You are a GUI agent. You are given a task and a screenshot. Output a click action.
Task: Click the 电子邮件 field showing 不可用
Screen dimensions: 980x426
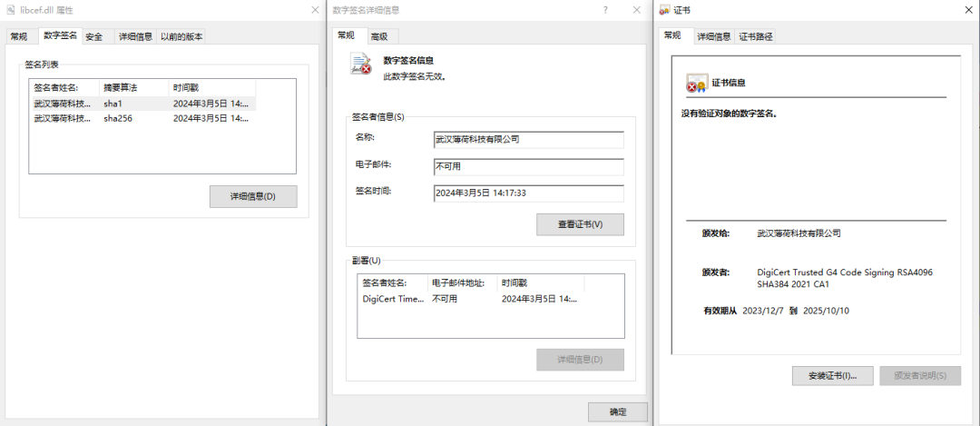pos(529,167)
